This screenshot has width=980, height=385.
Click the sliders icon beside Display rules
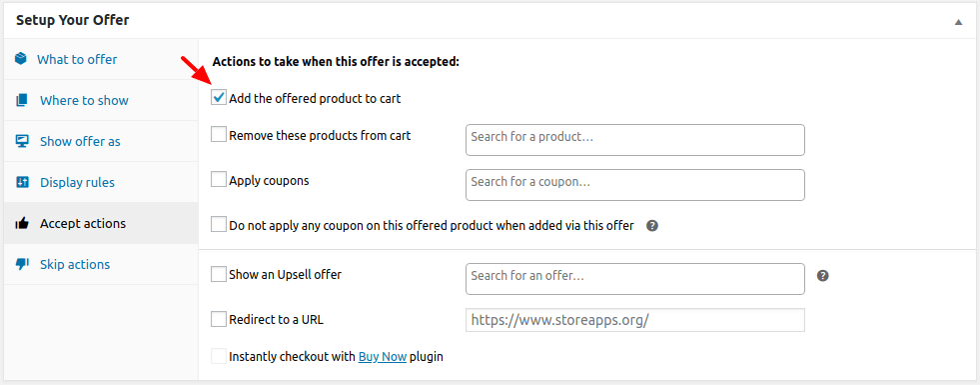coord(23,182)
